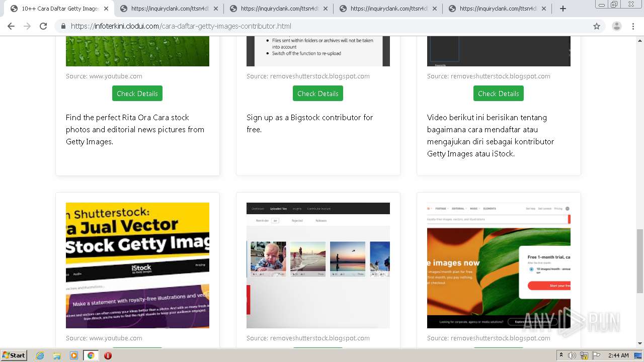Viewport: 644px width, 362px height.
Task: Click Source: removeshutterstock.blogspot.com under the Bigstock image
Action: (308, 76)
